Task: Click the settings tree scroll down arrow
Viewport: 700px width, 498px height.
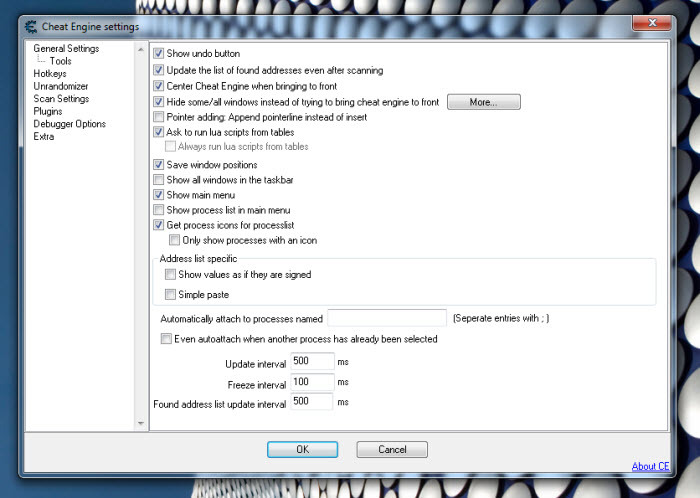Action: [x=141, y=423]
